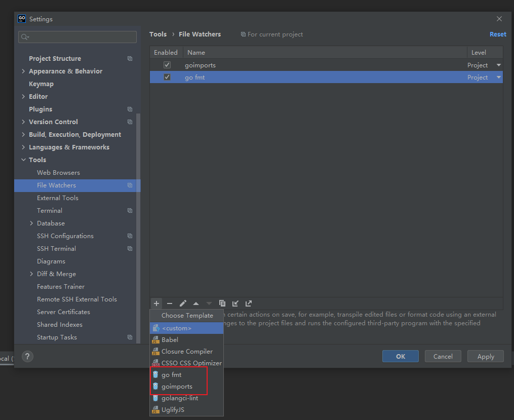The height and width of the screenshot is (420, 514).
Task: Open Level dropdown for goimports row
Action: (x=498, y=65)
